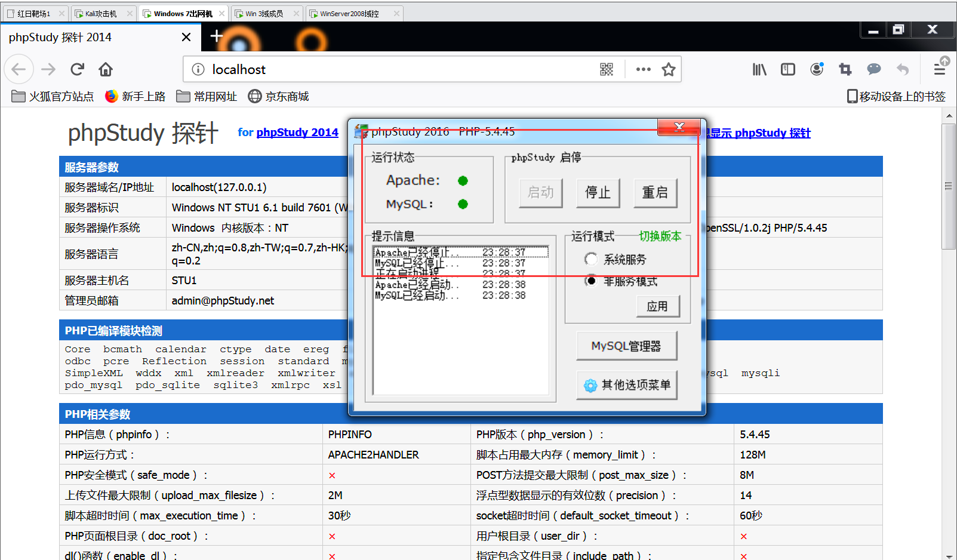Toggle the browser sidebar icon
957x560 pixels.
[x=787, y=69]
